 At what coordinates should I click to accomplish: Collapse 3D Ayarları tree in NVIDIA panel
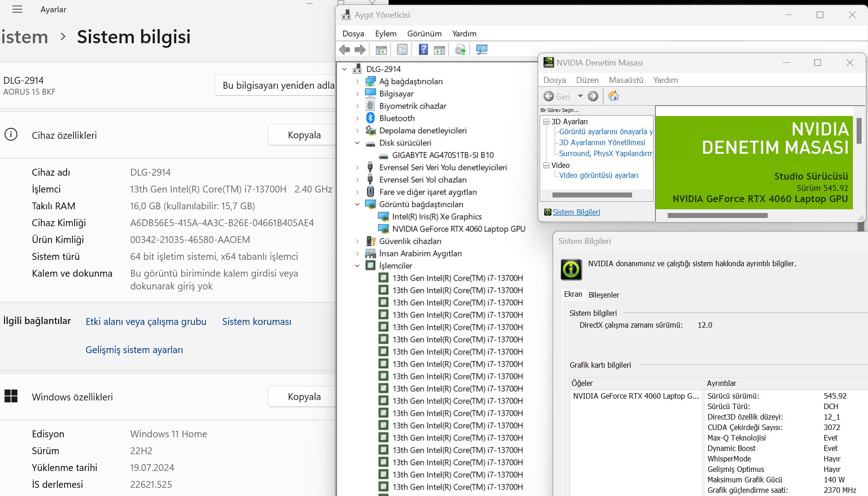coord(546,121)
